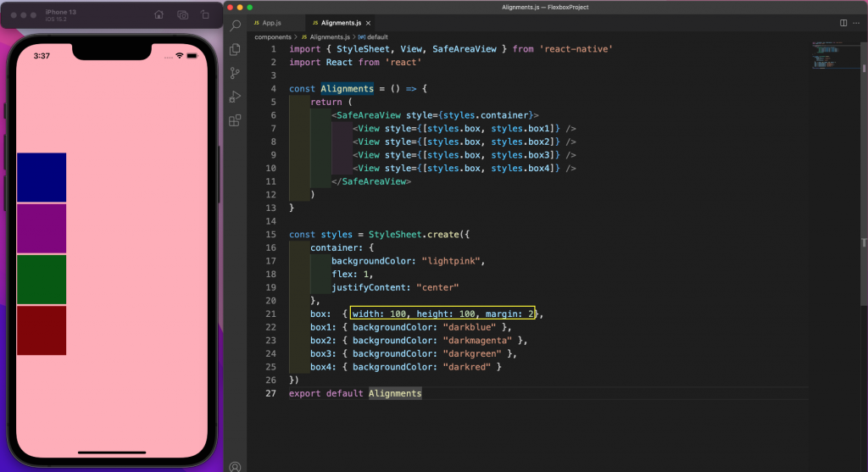Take a simulator screenshot with the camera icon
868x472 pixels.
tap(183, 15)
